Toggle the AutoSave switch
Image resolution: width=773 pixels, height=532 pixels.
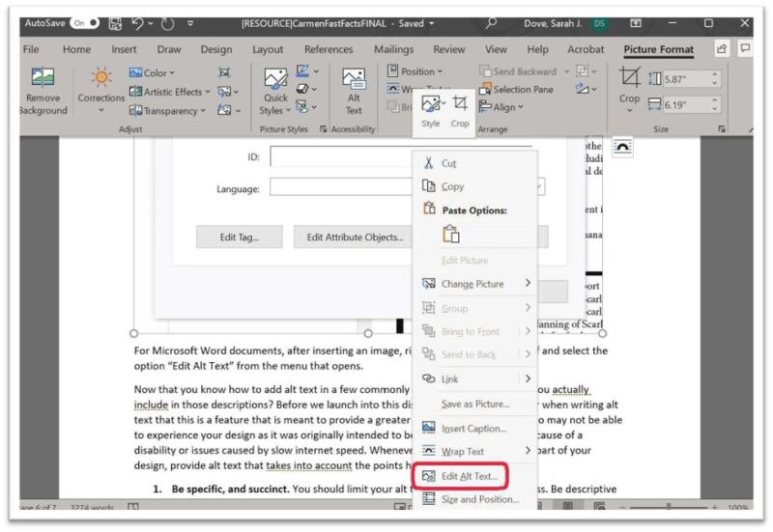(x=85, y=23)
